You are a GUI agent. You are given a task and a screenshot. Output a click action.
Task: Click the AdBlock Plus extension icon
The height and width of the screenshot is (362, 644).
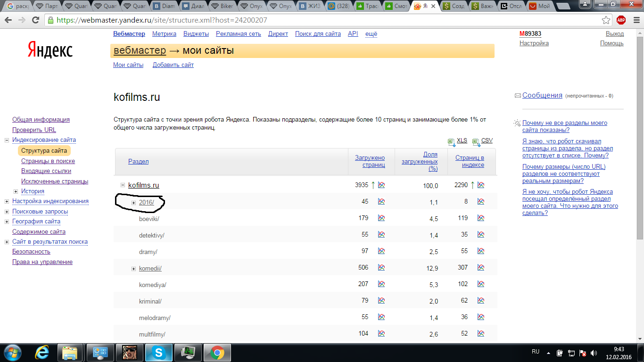point(621,20)
